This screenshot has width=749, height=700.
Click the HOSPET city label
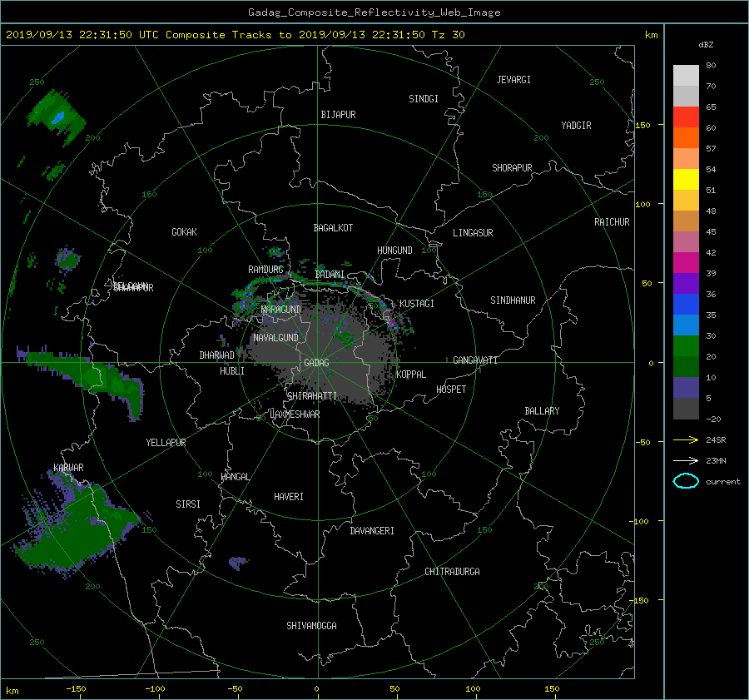(451, 390)
